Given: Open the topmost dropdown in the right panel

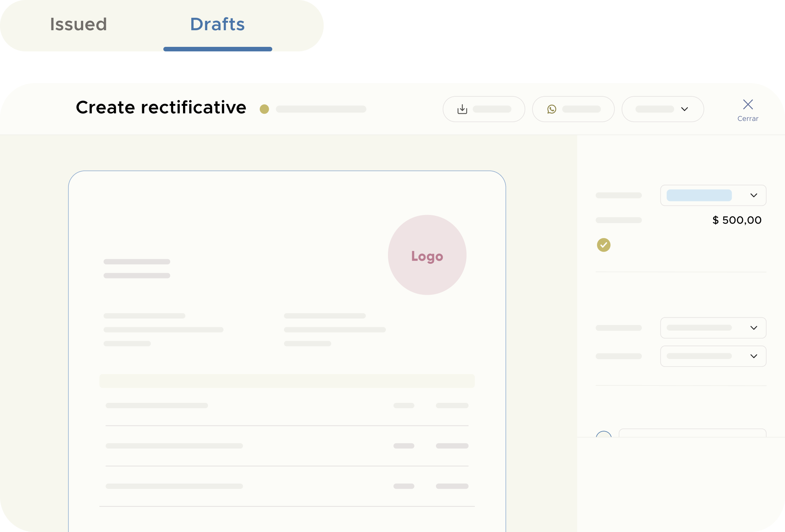Looking at the screenshot, I should point(713,195).
